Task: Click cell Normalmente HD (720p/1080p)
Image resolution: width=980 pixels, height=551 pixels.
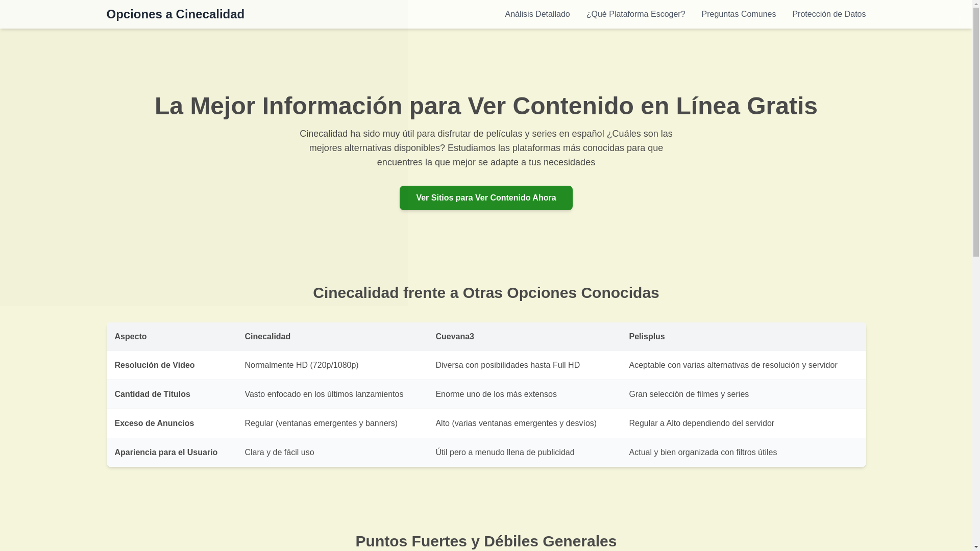Action: tap(332, 365)
